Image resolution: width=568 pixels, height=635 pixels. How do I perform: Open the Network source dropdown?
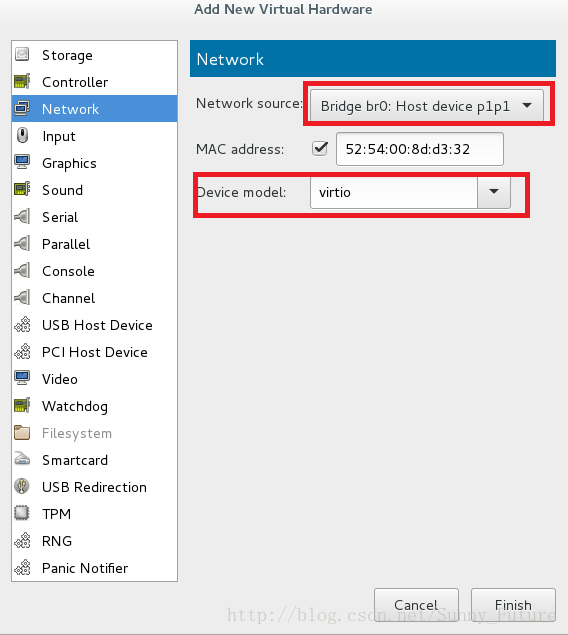click(427, 106)
